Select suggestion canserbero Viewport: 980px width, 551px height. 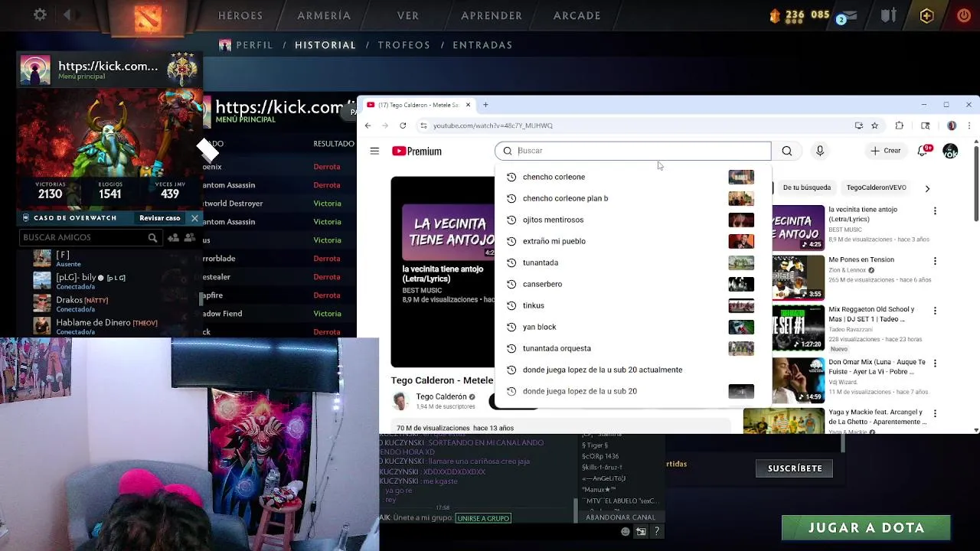point(633,284)
